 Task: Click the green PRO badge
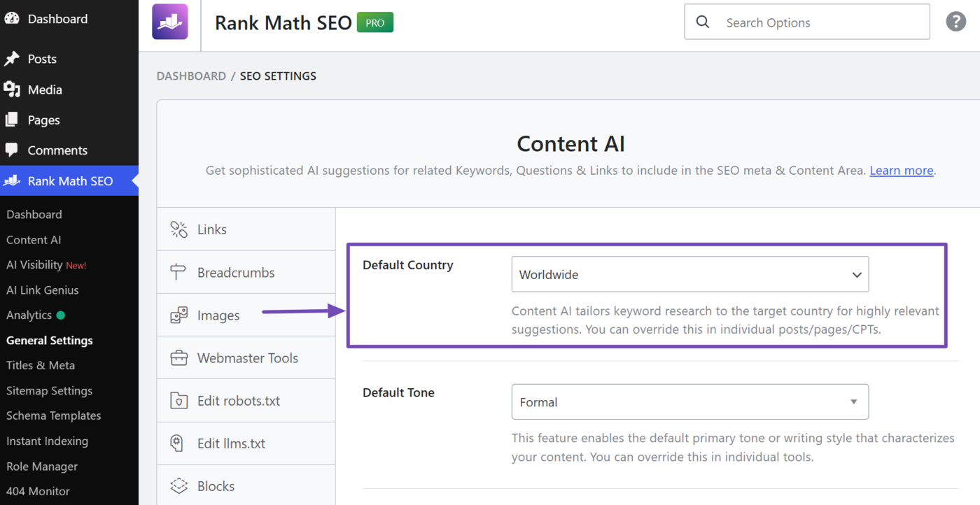[x=375, y=22]
